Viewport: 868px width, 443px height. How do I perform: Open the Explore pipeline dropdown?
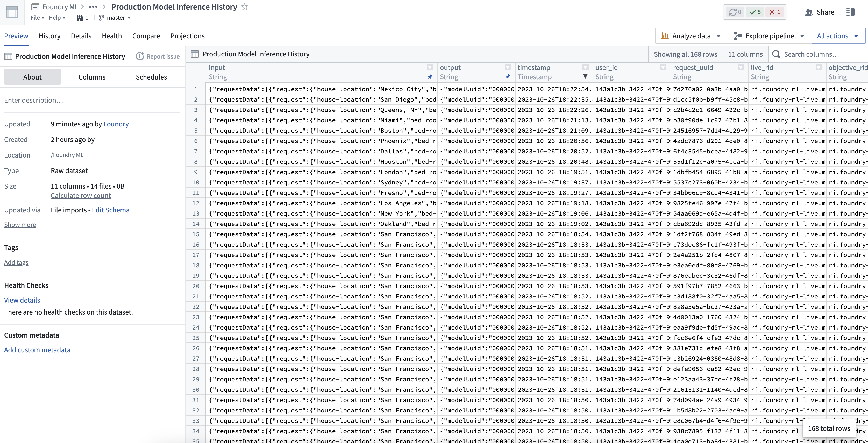tap(770, 36)
